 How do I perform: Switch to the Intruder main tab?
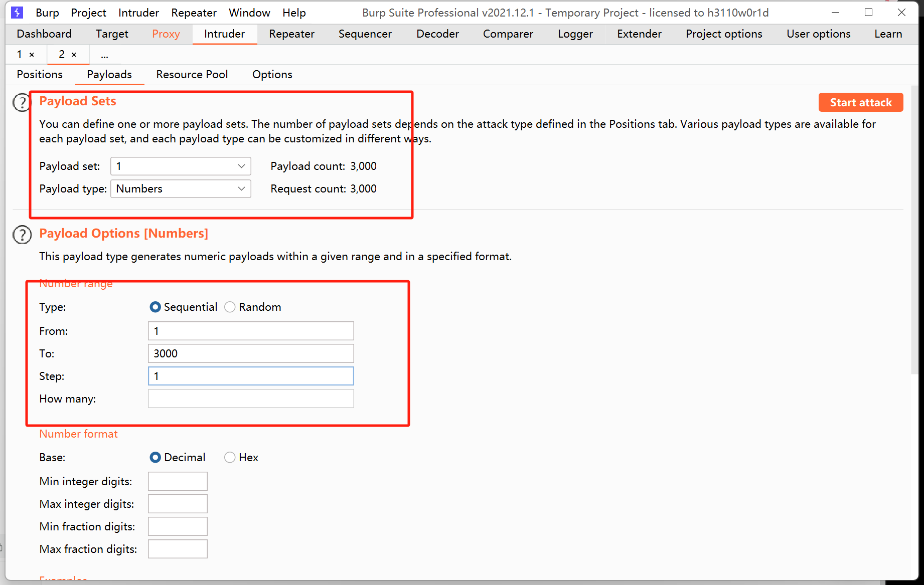pyautogui.click(x=224, y=34)
